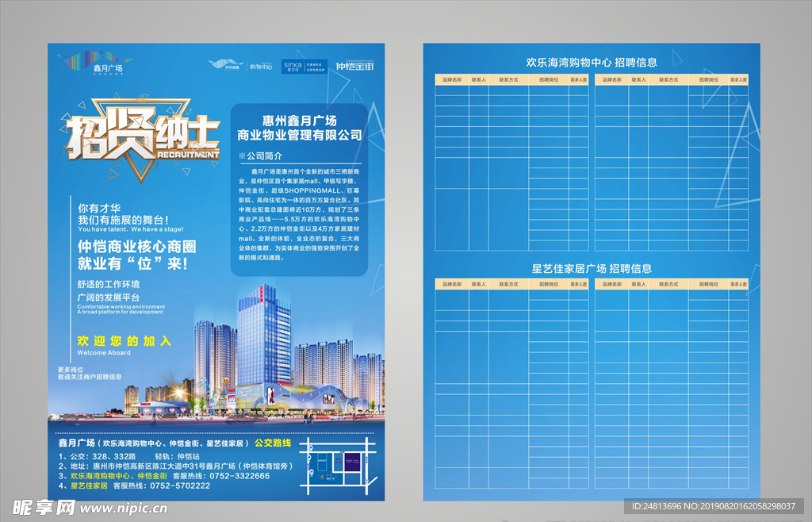This screenshot has width=812, height=522.
Task: Click "You have talent, We have a stage!"
Action: 131,229
